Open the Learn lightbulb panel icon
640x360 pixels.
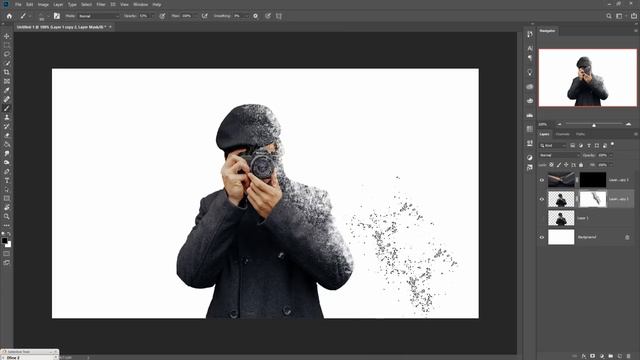click(x=530, y=72)
